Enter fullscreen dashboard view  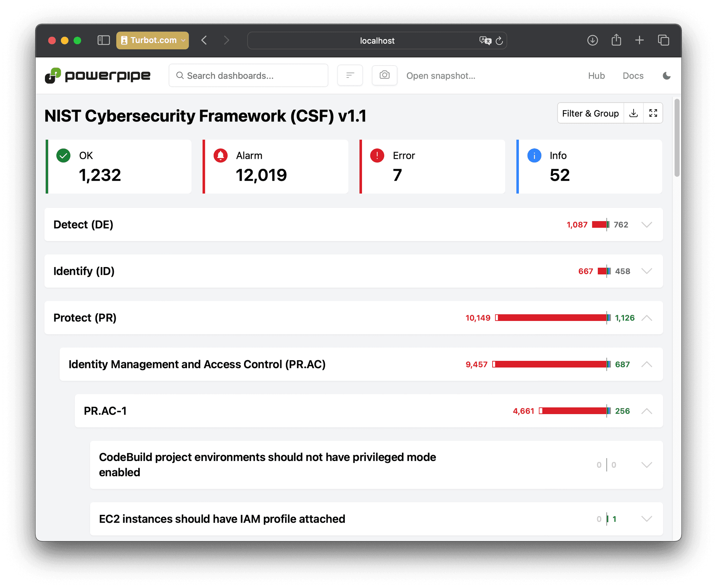tap(653, 113)
